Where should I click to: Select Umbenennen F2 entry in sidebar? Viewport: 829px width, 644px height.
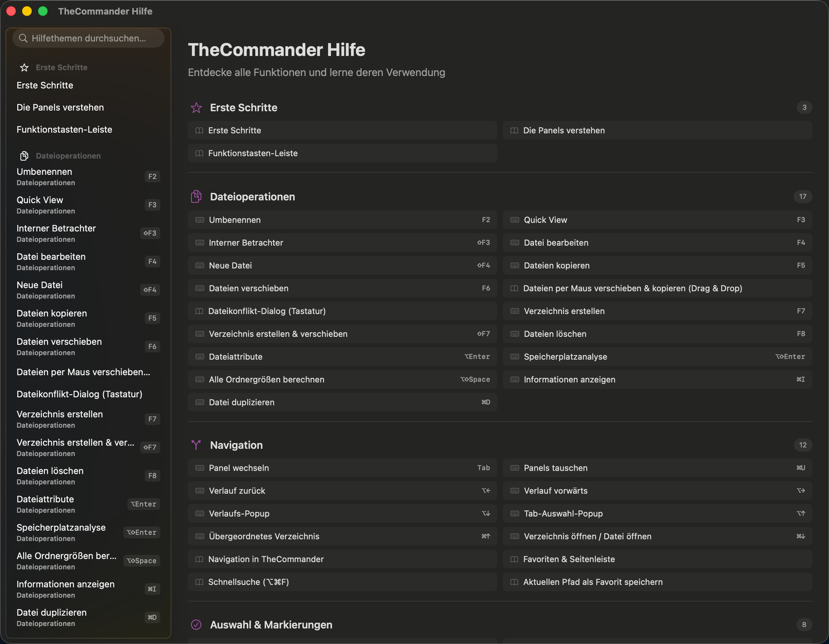[x=88, y=177]
